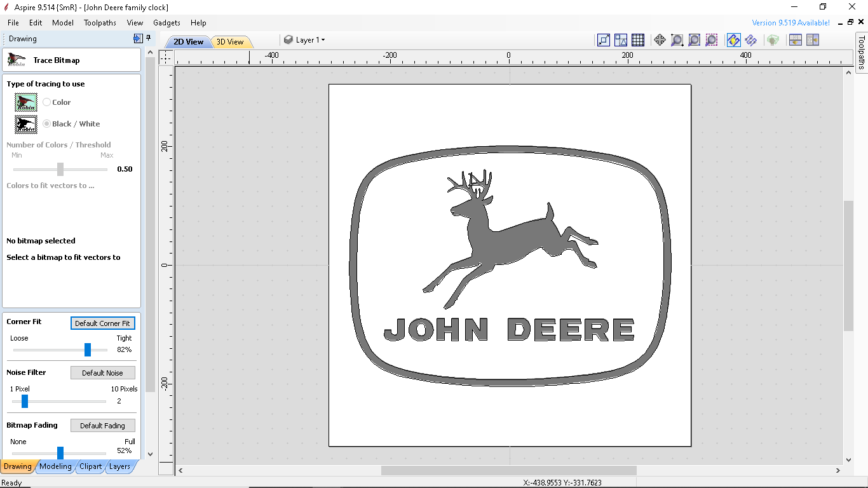This screenshot has height=488, width=868.
Task: Click the job dimensions toolbar icon
Action: (604, 40)
